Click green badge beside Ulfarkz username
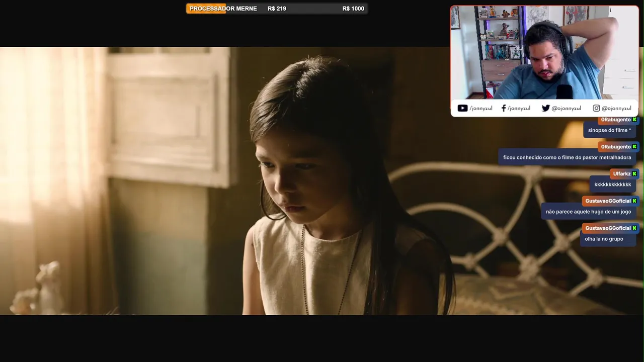This screenshot has width=644, height=362. (x=634, y=174)
